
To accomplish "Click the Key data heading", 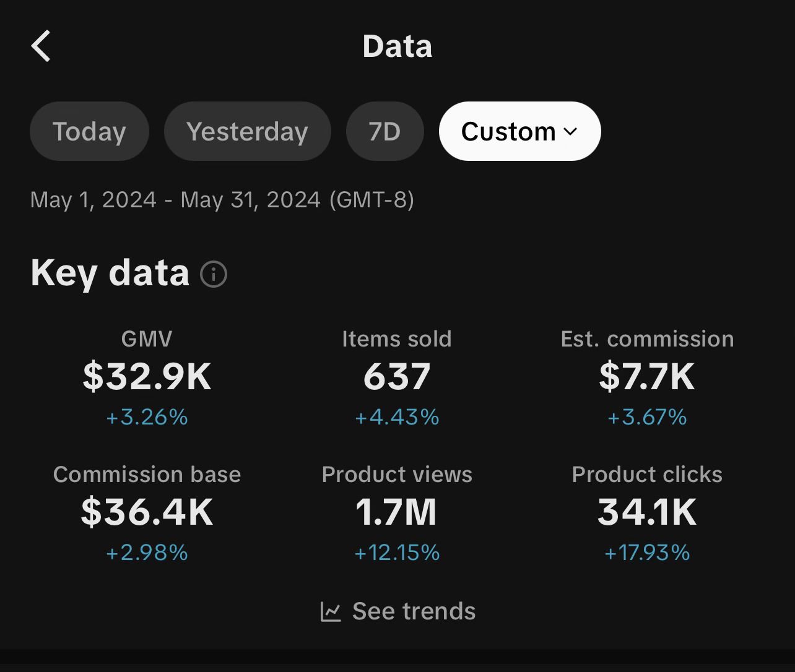I will (x=110, y=273).
